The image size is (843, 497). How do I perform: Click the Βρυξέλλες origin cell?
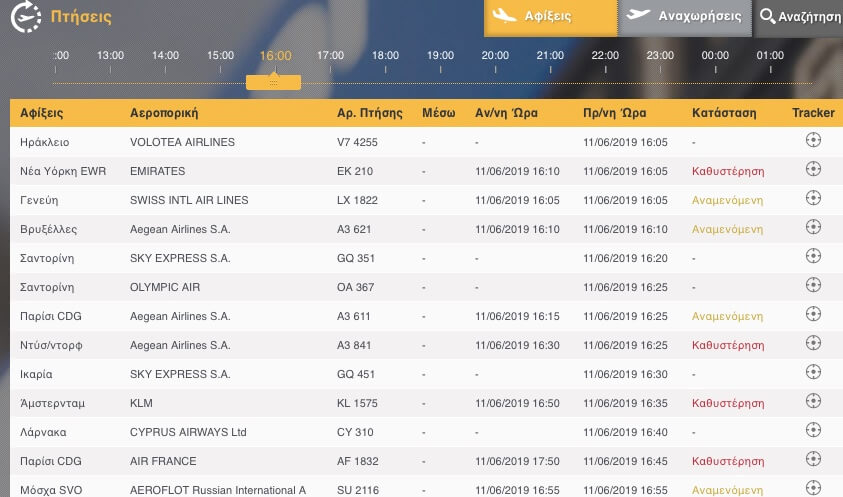[48, 229]
